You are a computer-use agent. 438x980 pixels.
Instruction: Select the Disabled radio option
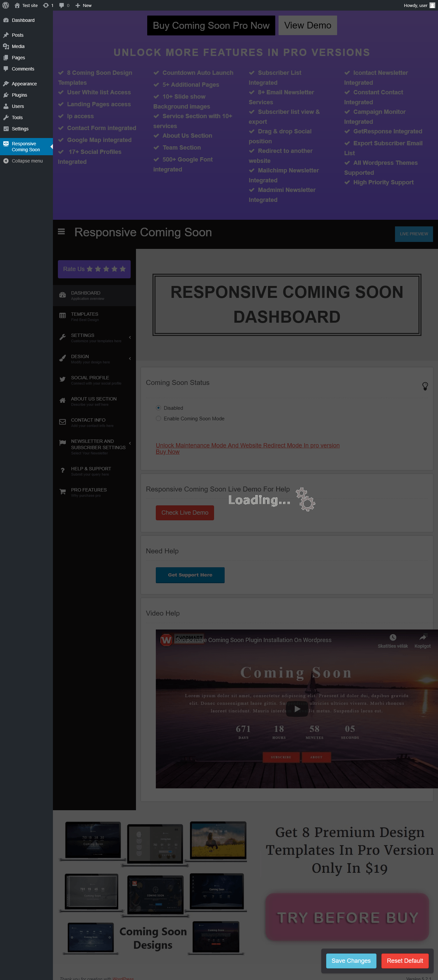pyautogui.click(x=158, y=408)
